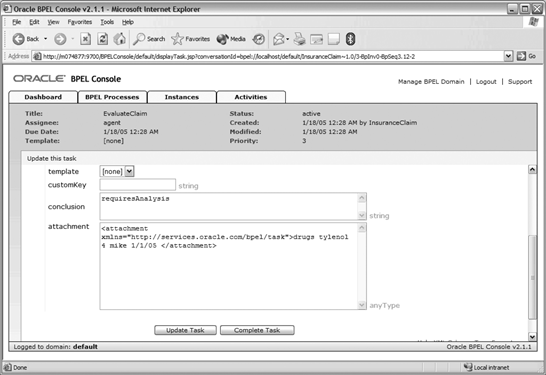Click the page scrollbar up arrow

click(532, 170)
